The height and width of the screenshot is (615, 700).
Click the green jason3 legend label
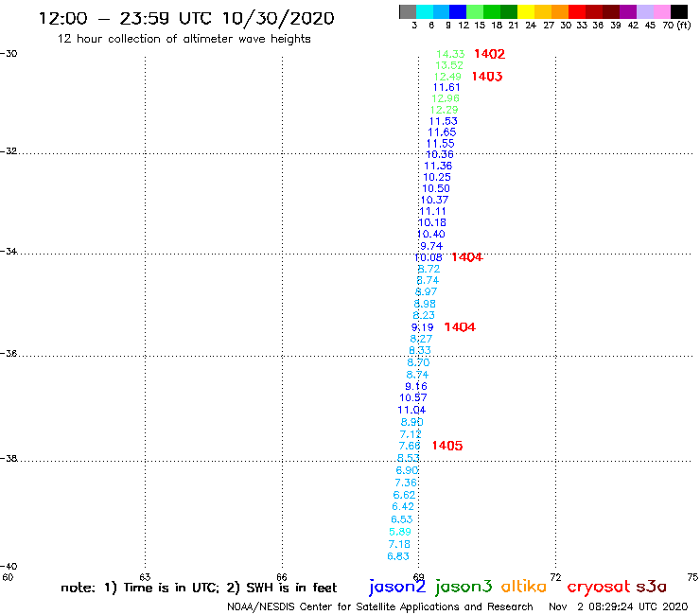464,588
